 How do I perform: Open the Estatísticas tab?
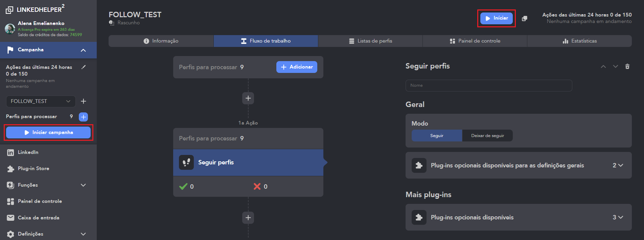[579, 41]
